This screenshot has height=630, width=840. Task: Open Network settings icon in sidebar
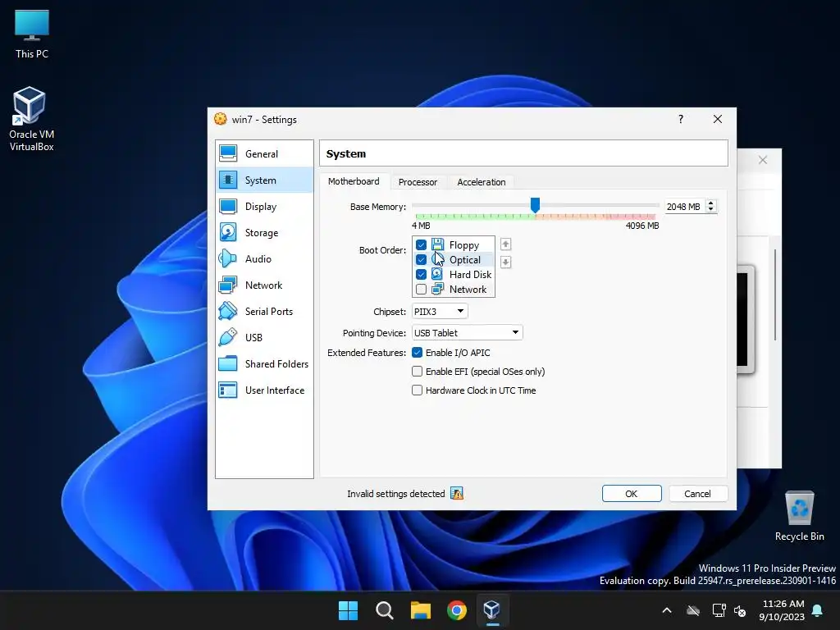coord(228,285)
